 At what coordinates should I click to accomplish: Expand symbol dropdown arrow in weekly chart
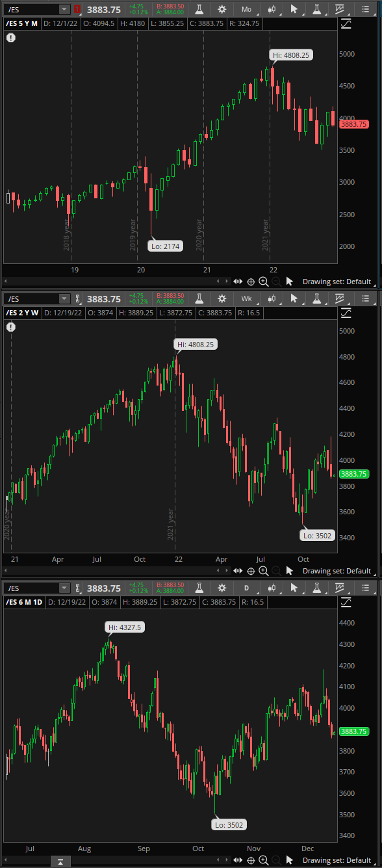pyautogui.click(x=64, y=298)
